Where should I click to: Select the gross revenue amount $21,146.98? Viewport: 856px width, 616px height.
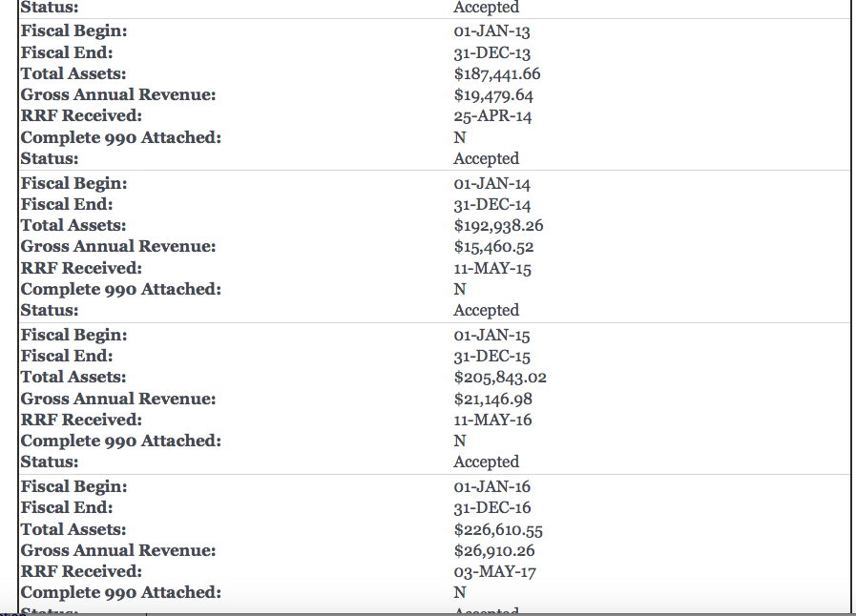493,399
